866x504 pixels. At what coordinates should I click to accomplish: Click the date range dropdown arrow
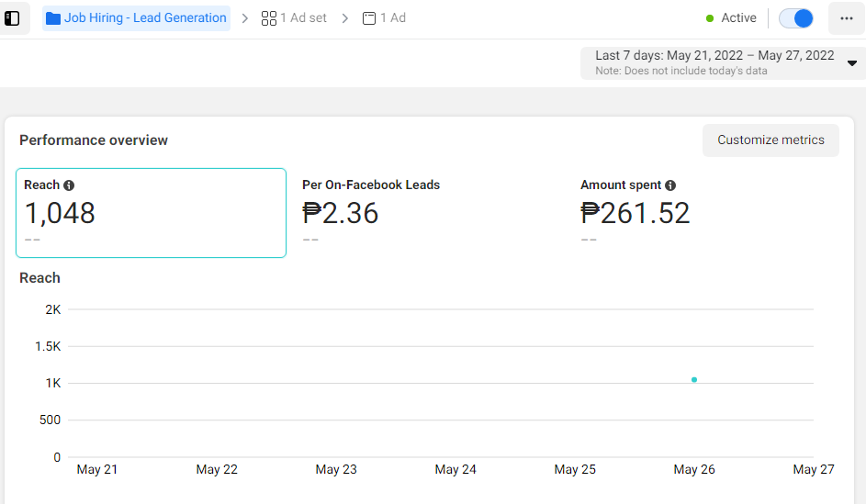pos(852,63)
